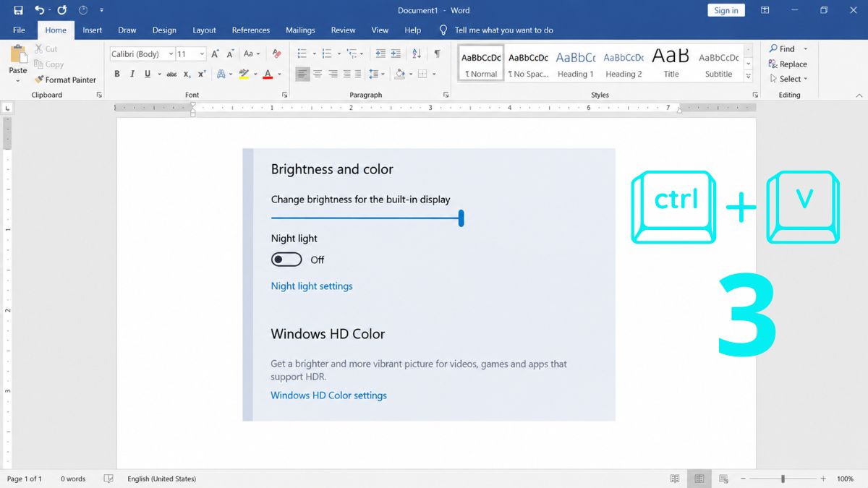Toggle Bold formatting

tap(117, 74)
